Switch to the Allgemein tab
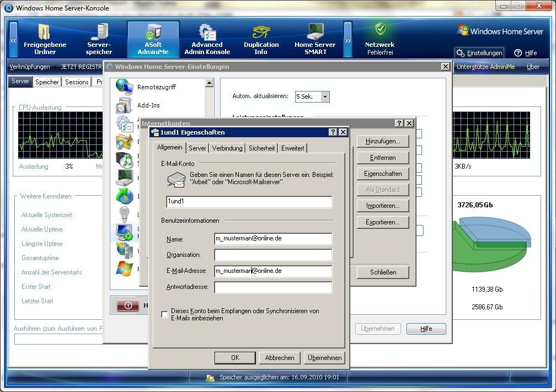 (169, 147)
